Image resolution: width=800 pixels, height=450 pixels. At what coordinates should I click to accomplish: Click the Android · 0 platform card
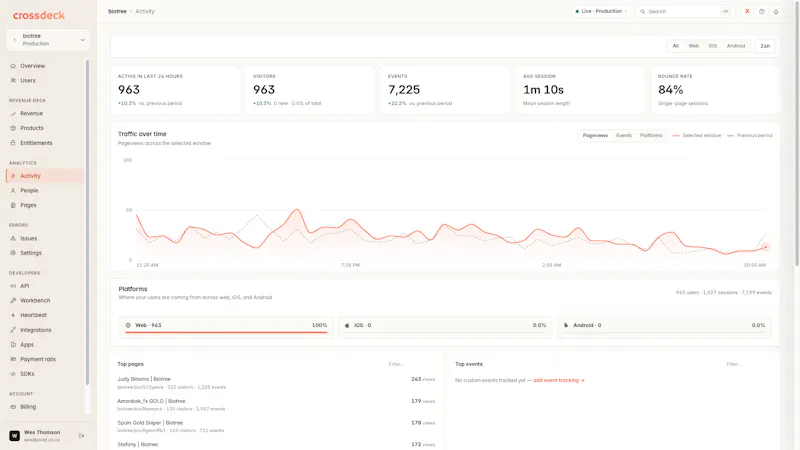pyautogui.click(x=664, y=326)
